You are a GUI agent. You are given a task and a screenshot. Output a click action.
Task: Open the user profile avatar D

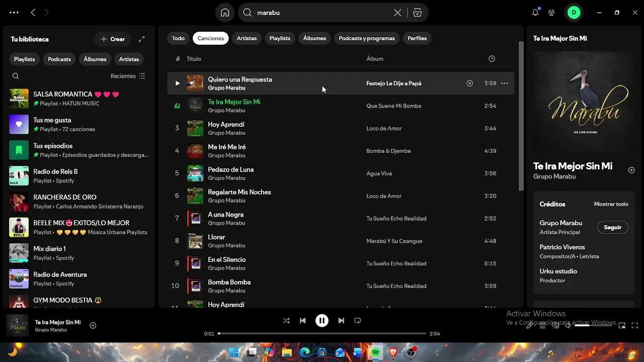point(574,13)
